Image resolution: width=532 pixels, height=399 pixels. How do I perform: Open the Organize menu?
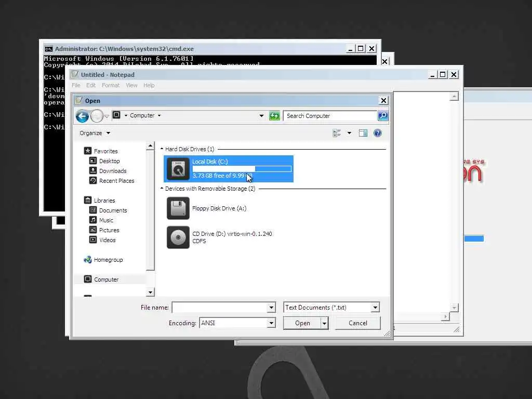(95, 133)
